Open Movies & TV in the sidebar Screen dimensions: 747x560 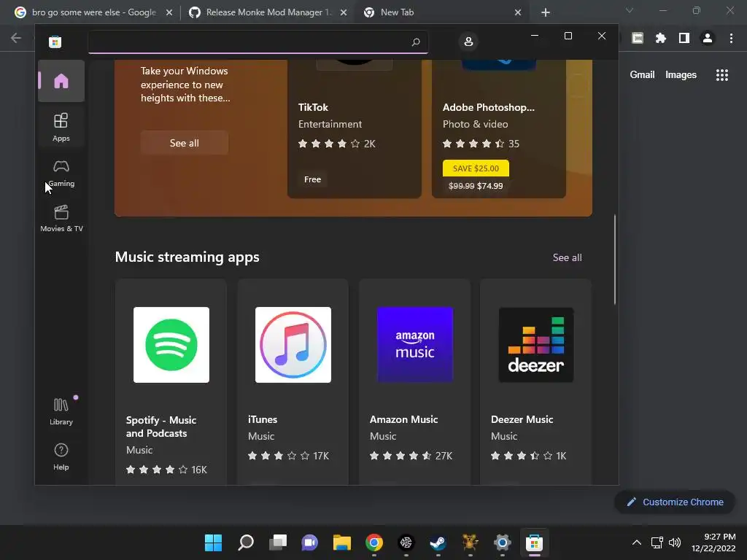(x=61, y=218)
